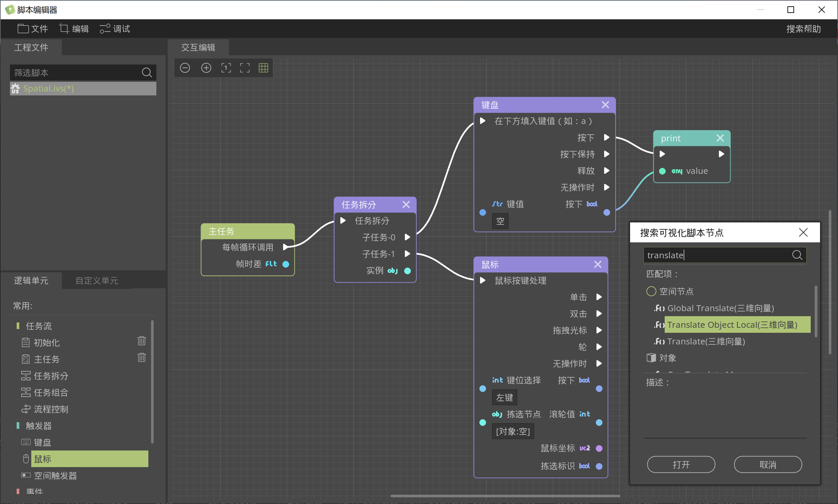Click the 鼠标坐标 vc2 output port
The image size is (838, 504).
(x=599, y=448)
